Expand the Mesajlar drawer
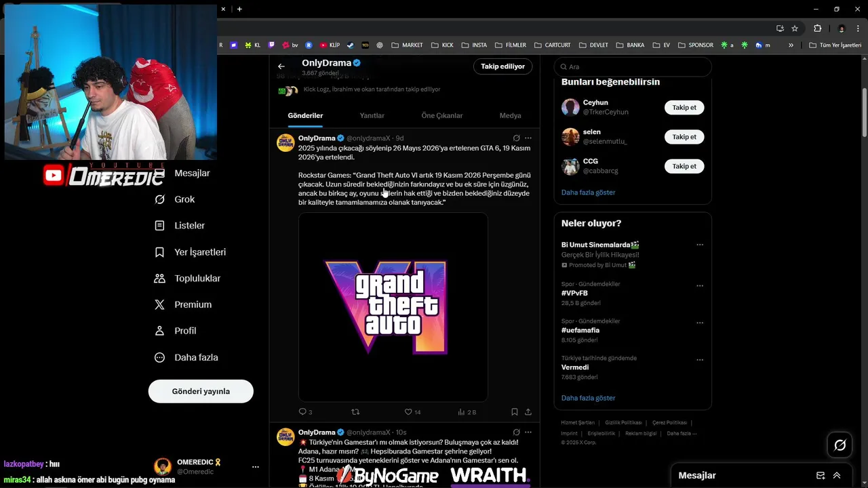Image resolution: width=868 pixels, height=488 pixels. point(837,476)
